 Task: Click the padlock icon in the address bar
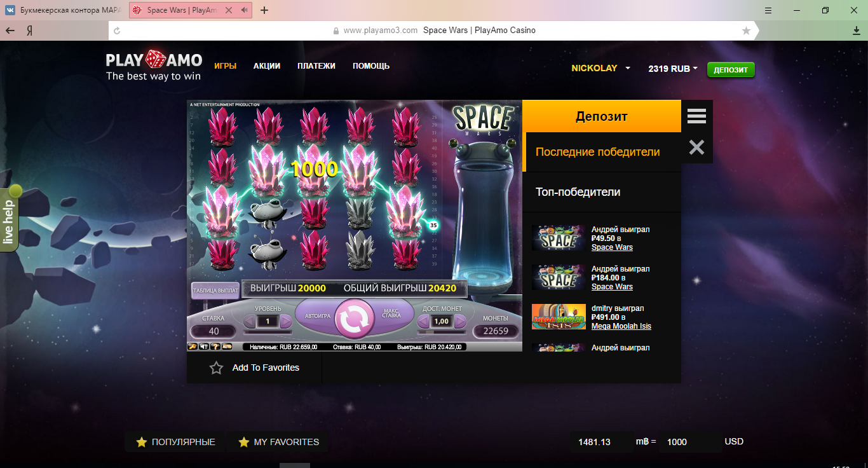pos(336,31)
